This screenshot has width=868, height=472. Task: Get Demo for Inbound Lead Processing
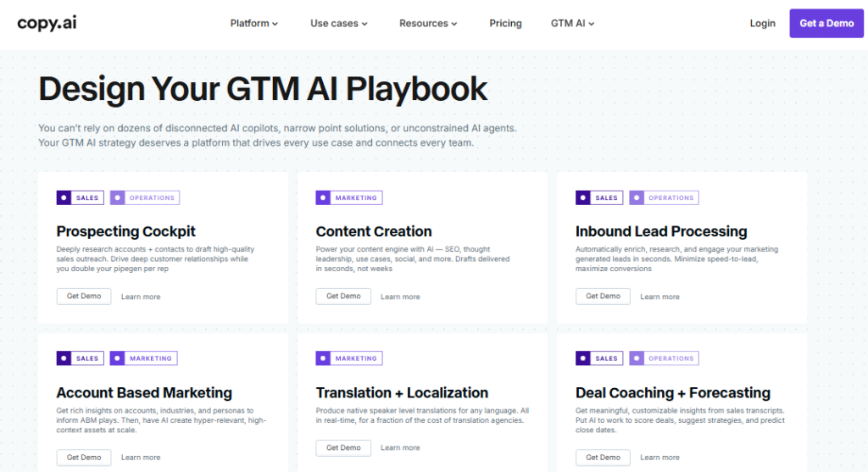click(x=603, y=296)
